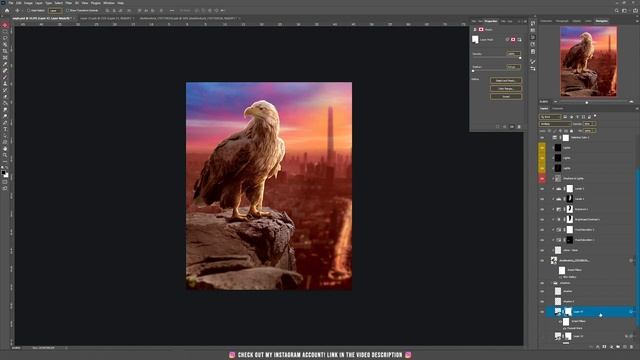Image resolution: width=640 pixels, height=360 pixels.
Task: Click the Select and Mask button
Action: (x=506, y=80)
